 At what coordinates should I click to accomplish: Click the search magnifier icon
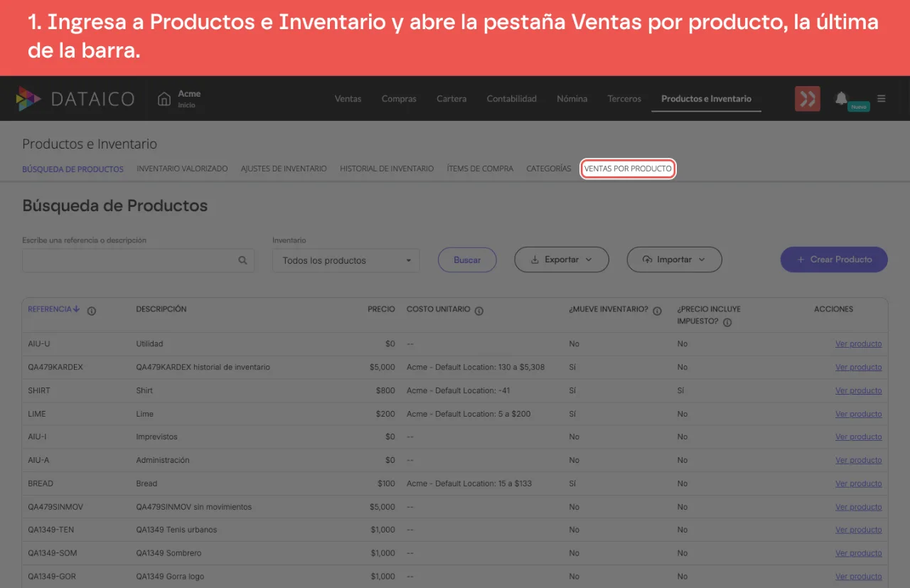pos(243,260)
